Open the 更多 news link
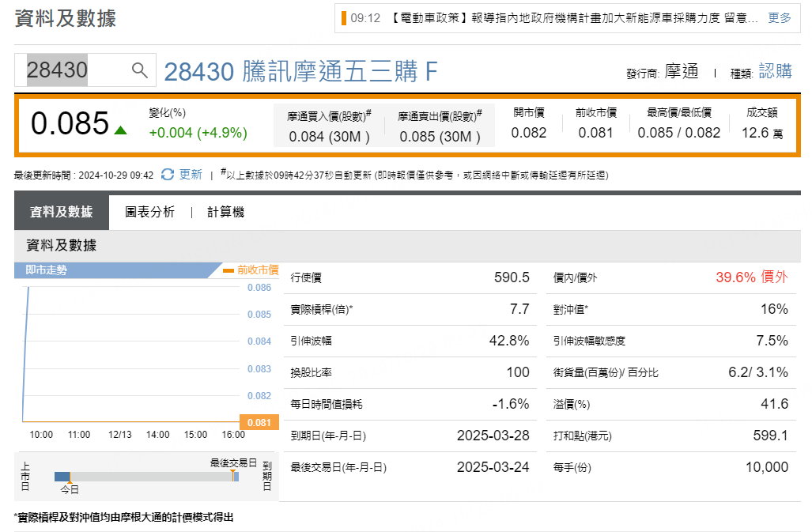812x532 pixels. pos(780,18)
